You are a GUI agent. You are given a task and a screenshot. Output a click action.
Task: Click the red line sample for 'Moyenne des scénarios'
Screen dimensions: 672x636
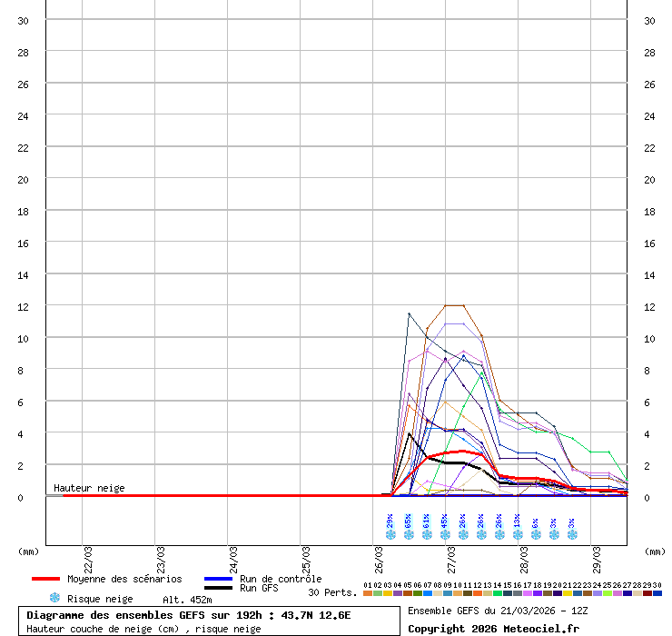[x=45, y=579]
